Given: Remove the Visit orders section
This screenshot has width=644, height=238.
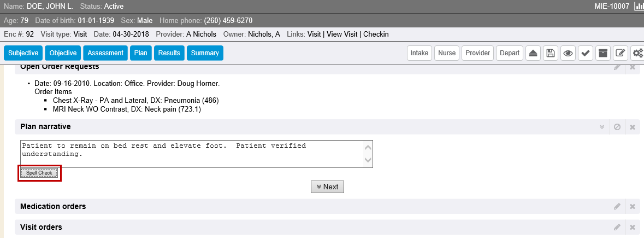Looking at the screenshot, I should point(633,227).
